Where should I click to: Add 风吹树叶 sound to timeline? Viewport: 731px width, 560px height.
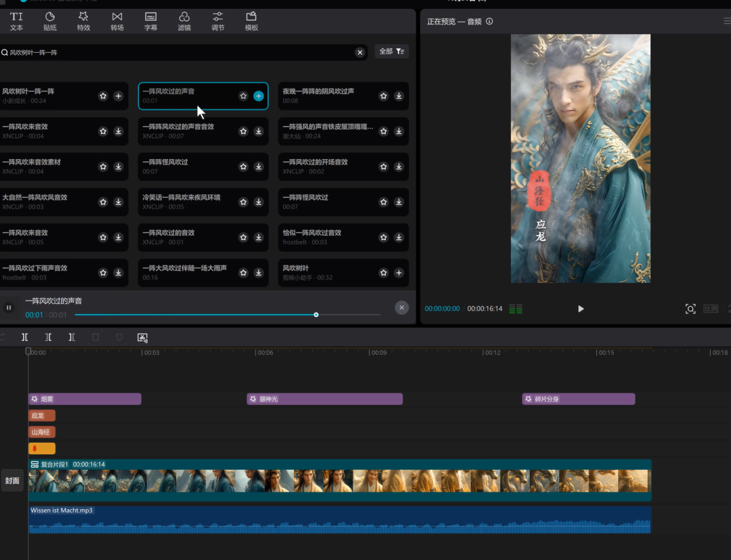(399, 273)
